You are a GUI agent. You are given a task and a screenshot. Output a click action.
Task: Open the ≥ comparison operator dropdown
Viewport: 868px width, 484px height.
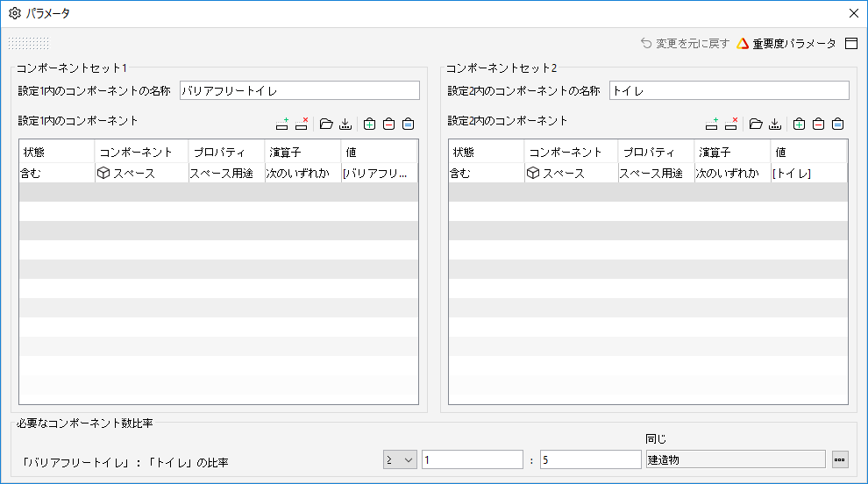click(x=400, y=459)
